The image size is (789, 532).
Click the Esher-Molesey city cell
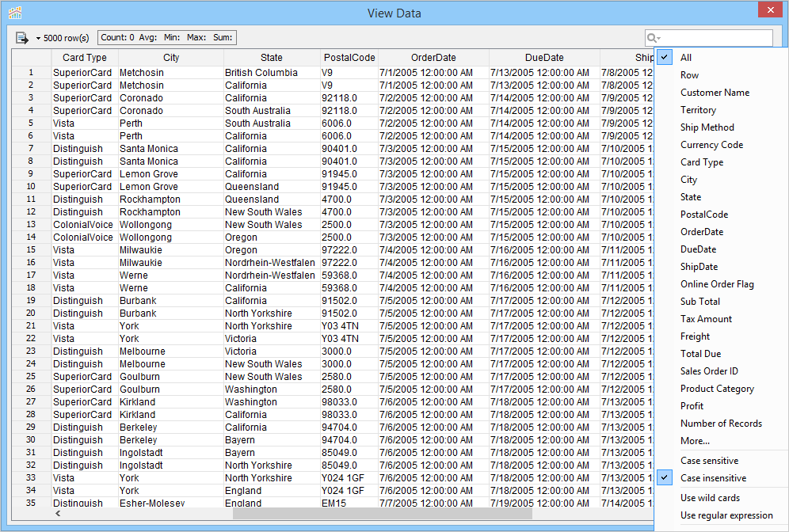pyautogui.click(x=171, y=503)
